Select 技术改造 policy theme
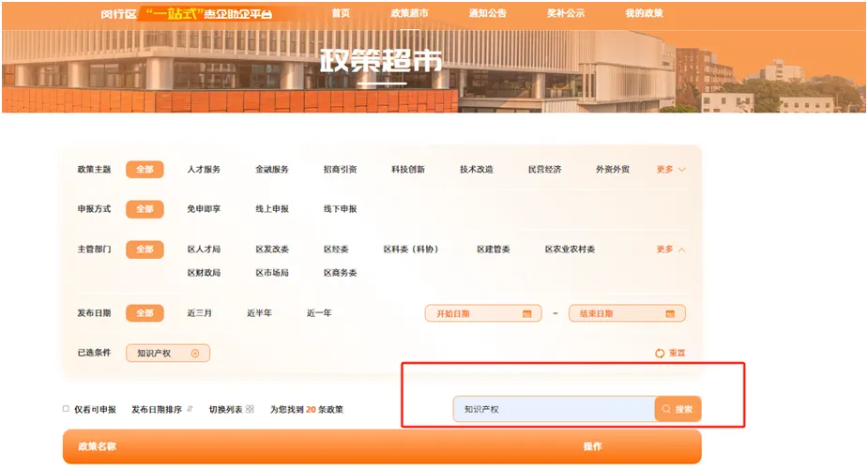The height and width of the screenshot is (469, 868). tap(476, 169)
